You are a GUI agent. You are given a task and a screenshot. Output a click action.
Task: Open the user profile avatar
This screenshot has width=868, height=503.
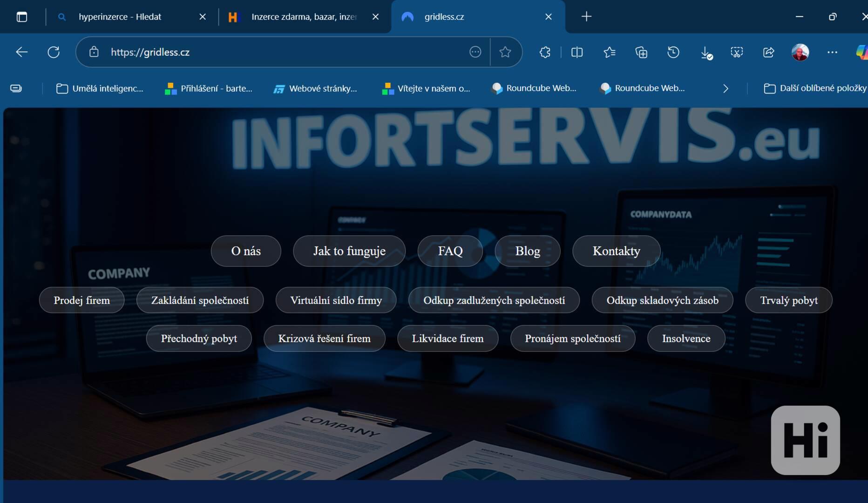pos(800,52)
